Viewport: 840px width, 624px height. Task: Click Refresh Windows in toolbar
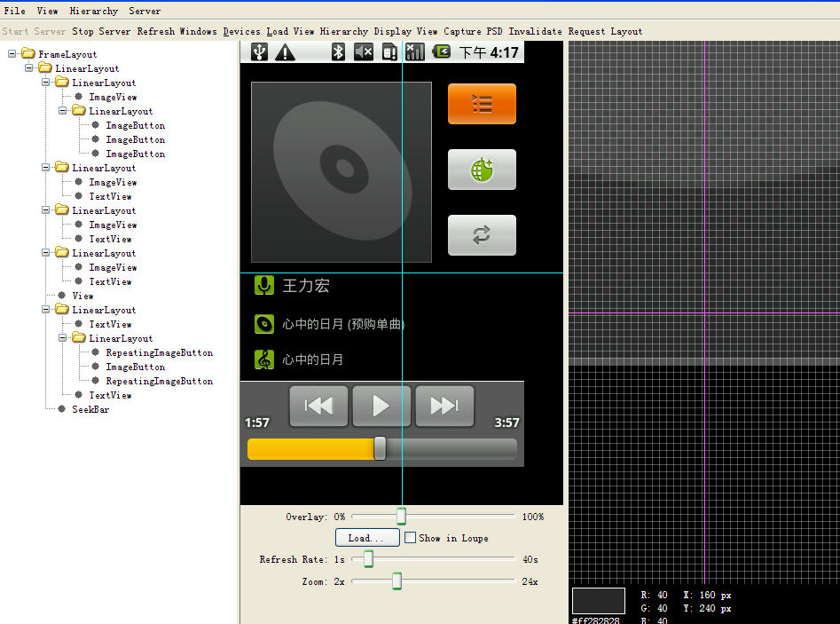[177, 31]
